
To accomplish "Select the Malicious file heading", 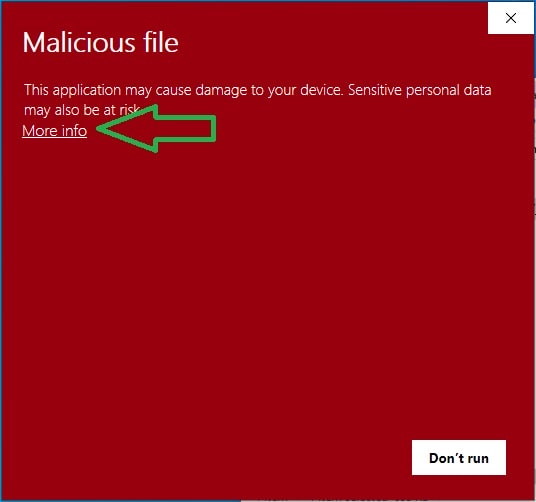I will (100, 42).
